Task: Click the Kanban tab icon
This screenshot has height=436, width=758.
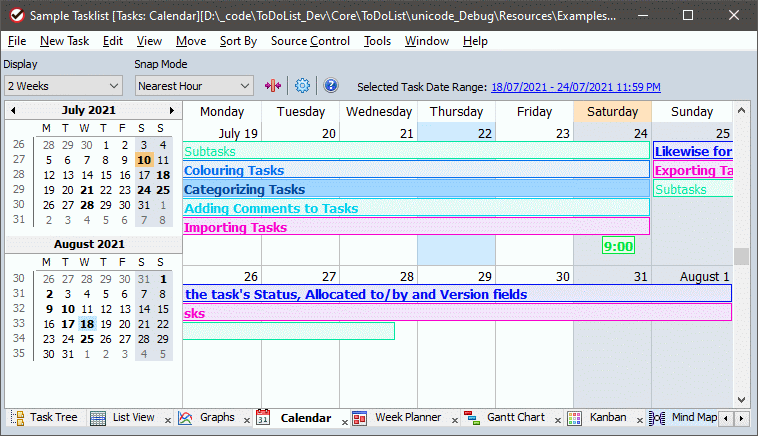Action: tap(575, 417)
